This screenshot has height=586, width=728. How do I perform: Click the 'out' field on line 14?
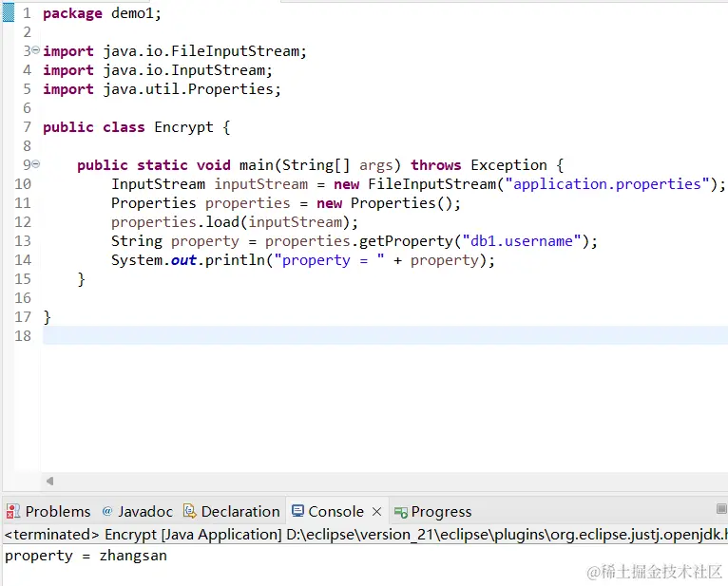[x=183, y=260]
